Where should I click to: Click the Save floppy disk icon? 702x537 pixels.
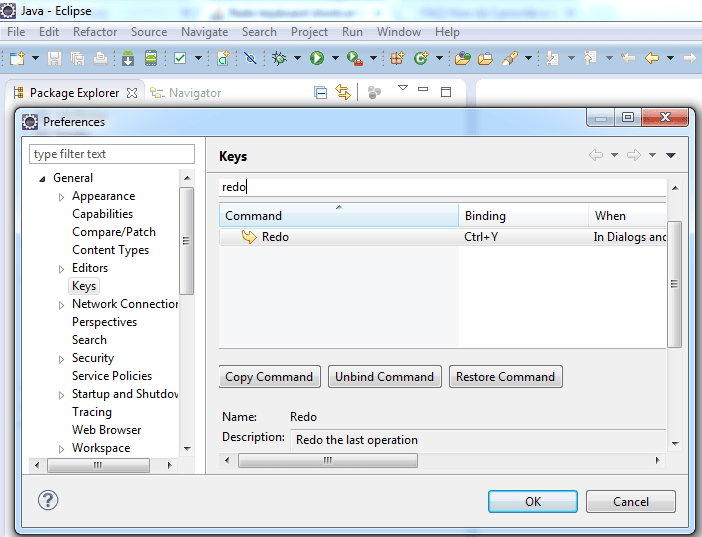click(x=55, y=58)
